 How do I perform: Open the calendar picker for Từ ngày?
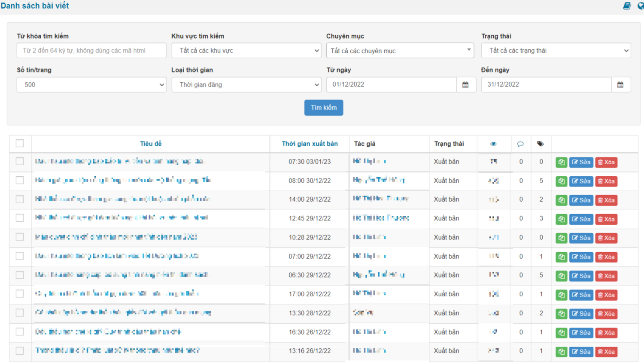click(466, 84)
